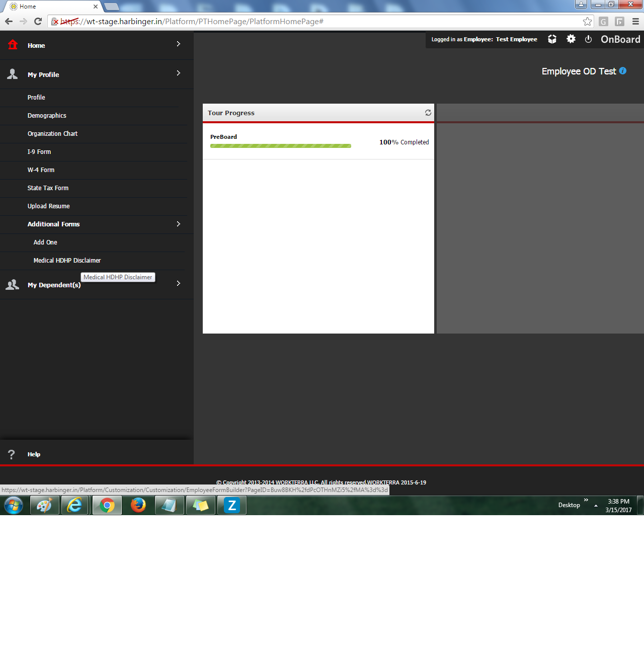
Task: Click the power logout icon
Action: (588, 39)
